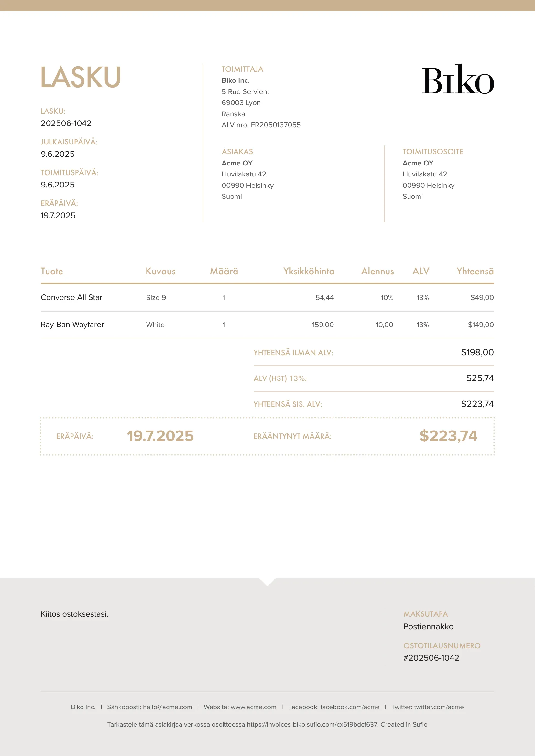Image resolution: width=535 pixels, height=756 pixels.
Task: Click email hello@acme.com in footer
Action: click(x=167, y=707)
